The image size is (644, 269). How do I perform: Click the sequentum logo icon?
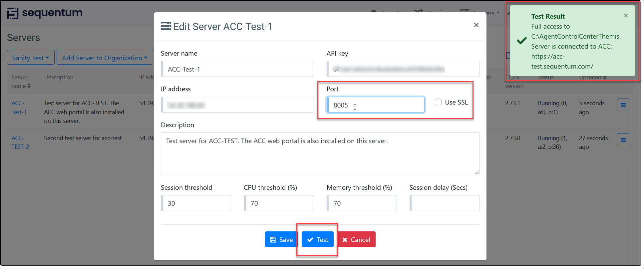pyautogui.click(x=13, y=13)
